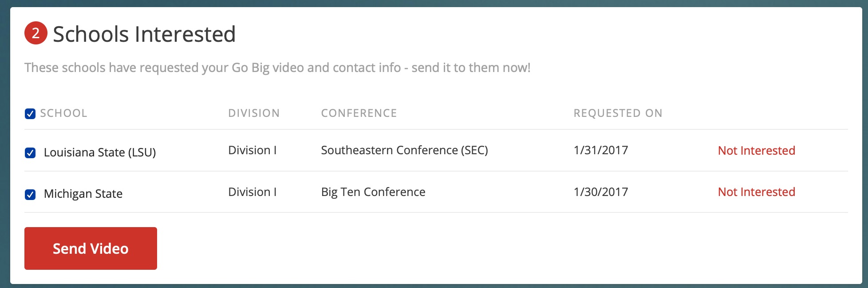Click Division I in the LSU row

252,150
